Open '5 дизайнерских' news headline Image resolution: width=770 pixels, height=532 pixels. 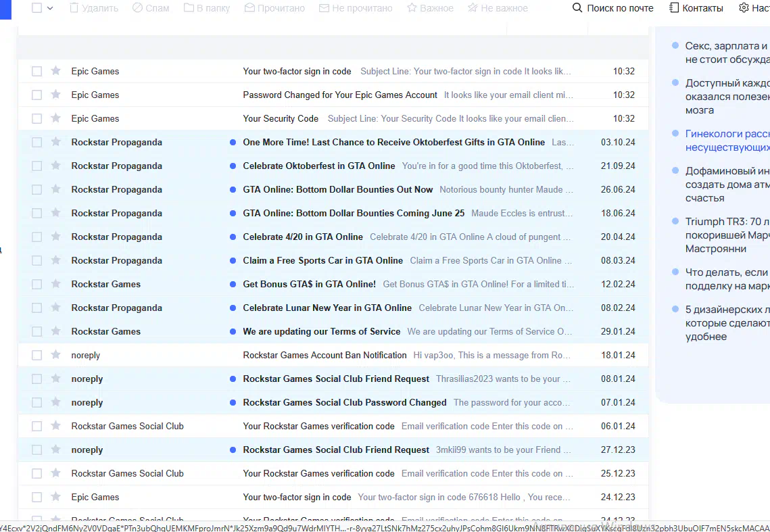point(727,322)
